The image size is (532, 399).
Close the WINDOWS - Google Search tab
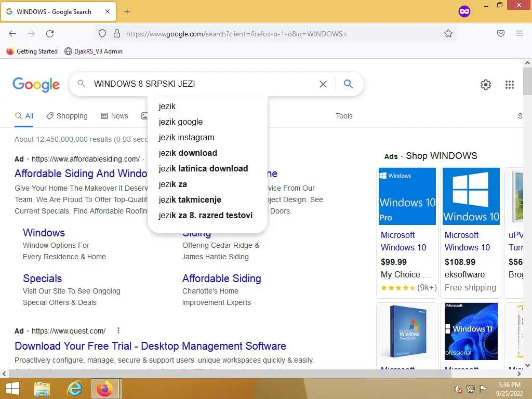[108, 11]
